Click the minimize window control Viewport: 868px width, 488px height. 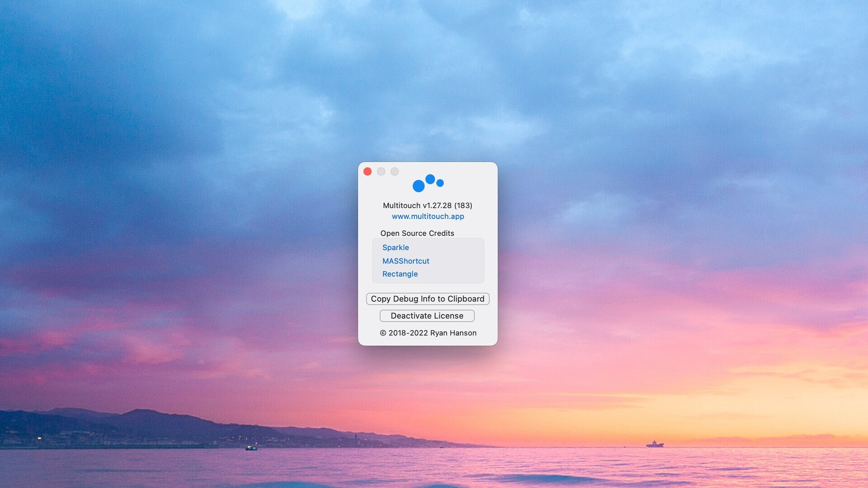click(381, 172)
